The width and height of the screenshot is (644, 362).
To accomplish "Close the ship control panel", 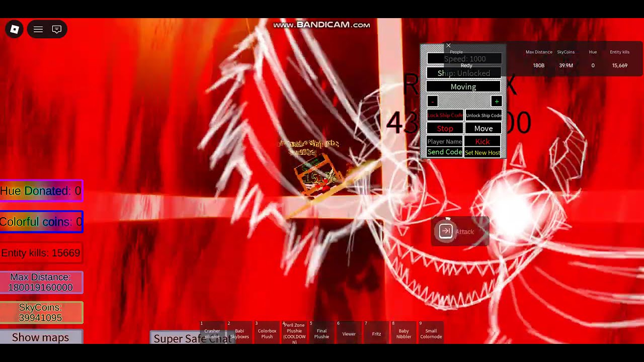I will pos(448,46).
